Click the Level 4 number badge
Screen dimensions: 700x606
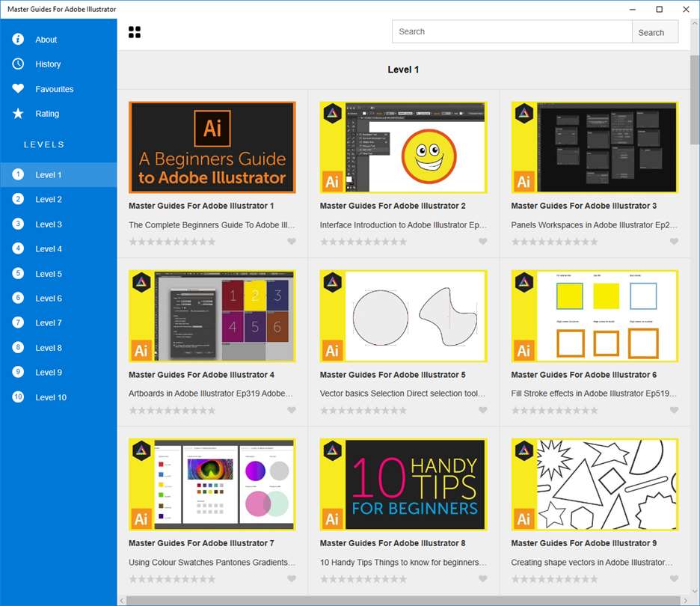[18, 248]
